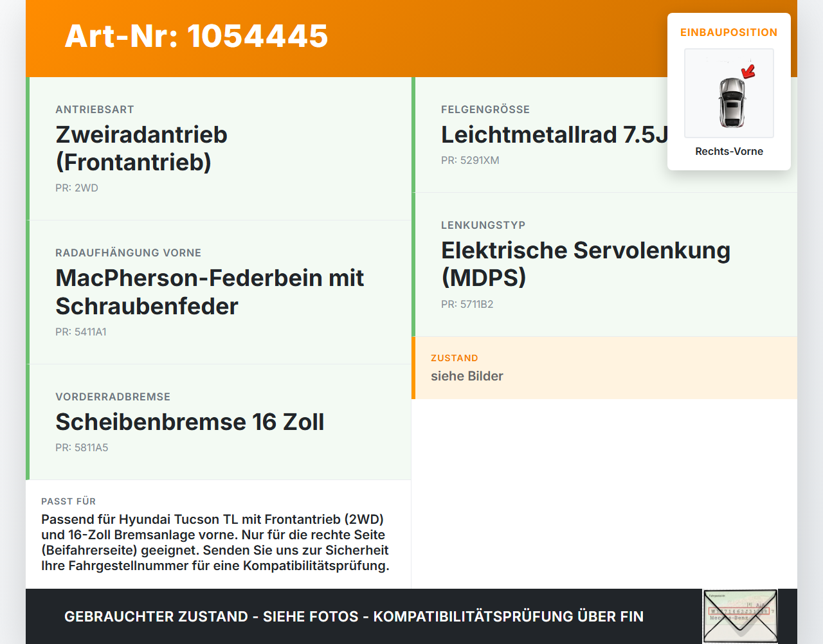Click the Art-Nr: 1054445 heading
The height and width of the screenshot is (644, 823).
coord(196,36)
